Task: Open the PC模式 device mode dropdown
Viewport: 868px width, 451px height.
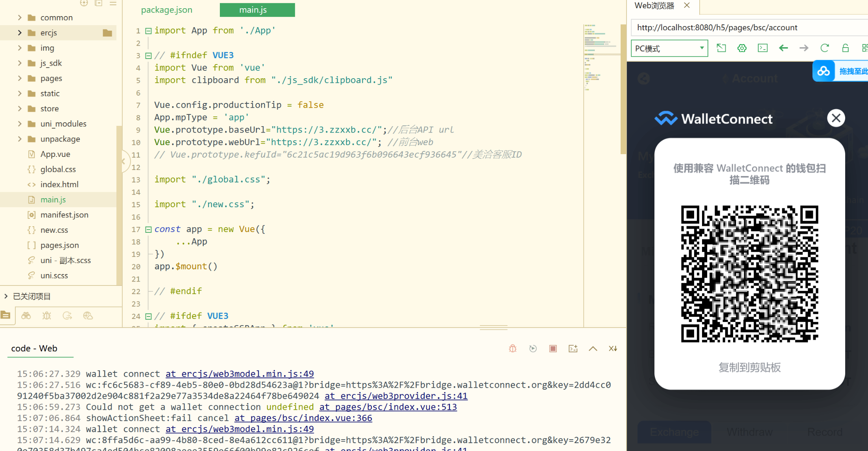Action: (x=669, y=48)
